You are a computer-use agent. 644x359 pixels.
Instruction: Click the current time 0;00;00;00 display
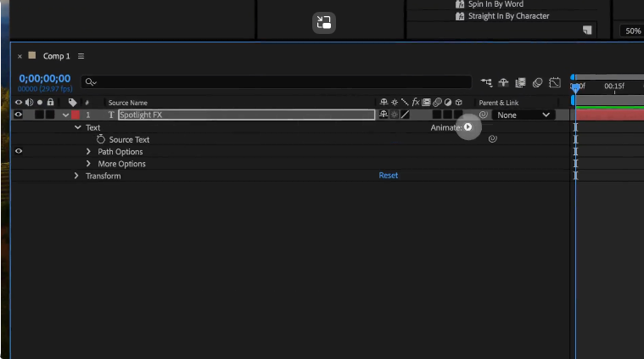(45, 78)
